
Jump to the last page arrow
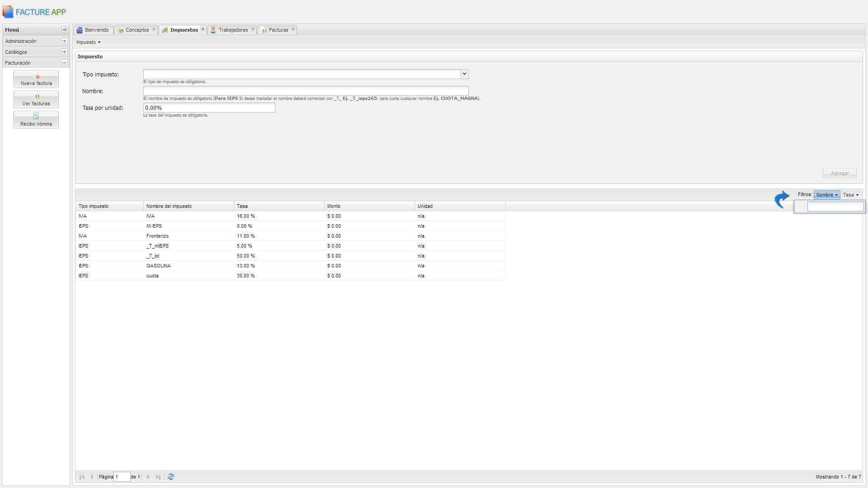pyautogui.click(x=158, y=477)
